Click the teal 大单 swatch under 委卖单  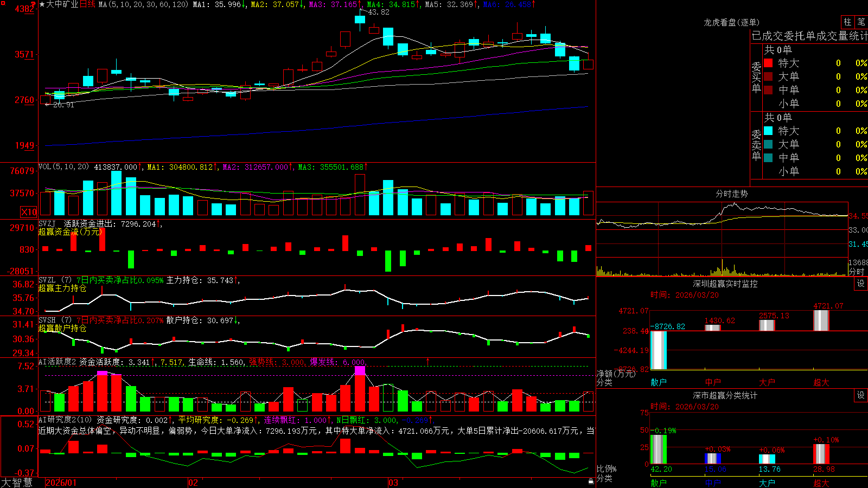coord(768,144)
